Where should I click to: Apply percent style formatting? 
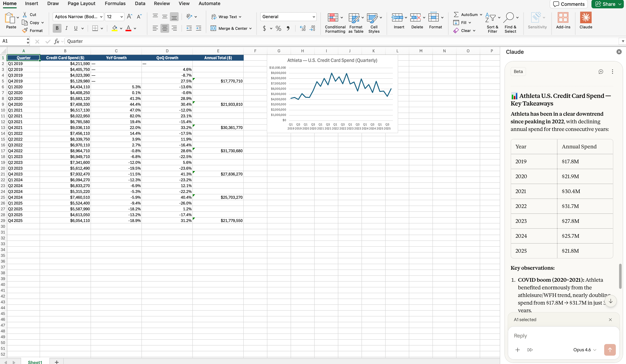tap(278, 28)
